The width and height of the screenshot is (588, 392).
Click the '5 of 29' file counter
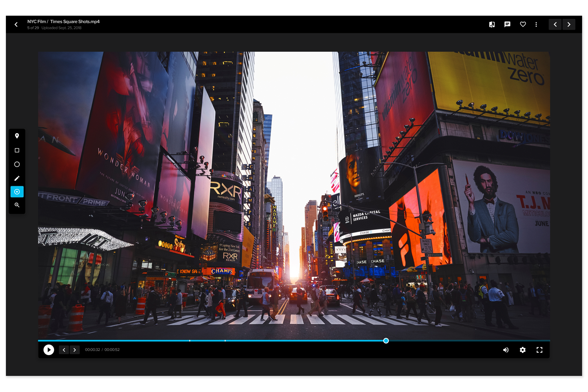[x=33, y=28]
